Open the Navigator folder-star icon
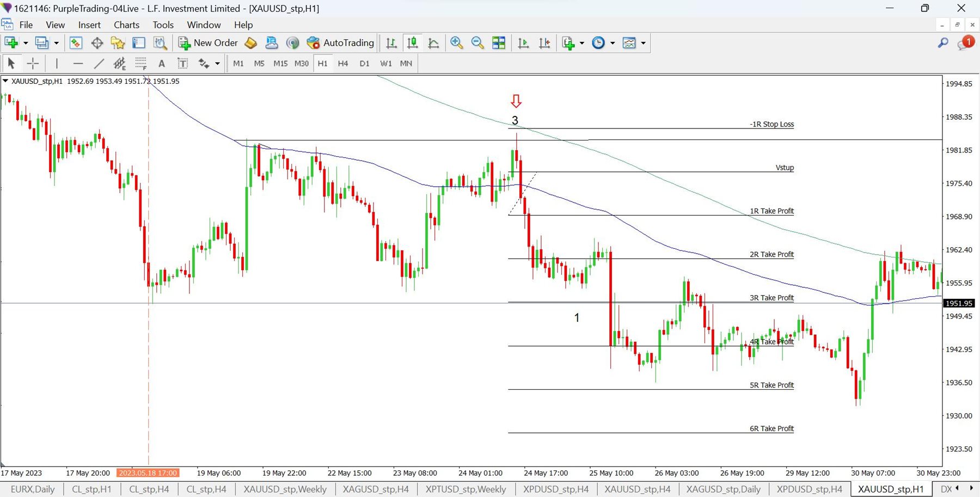This screenshot has height=497, width=980. 118,43
